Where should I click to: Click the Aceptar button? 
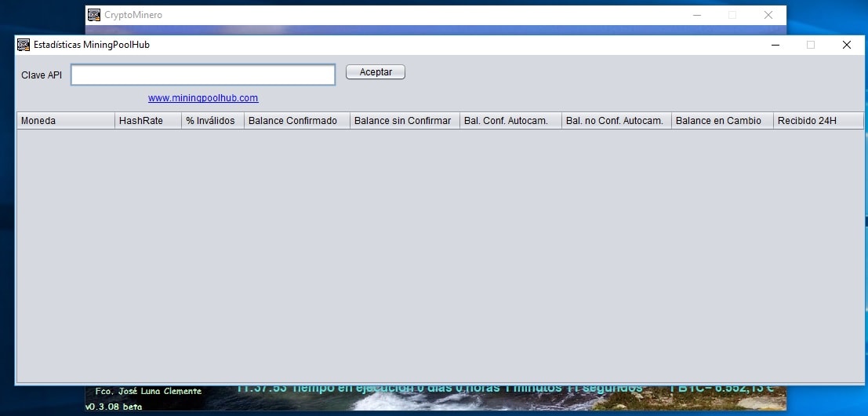coord(376,72)
